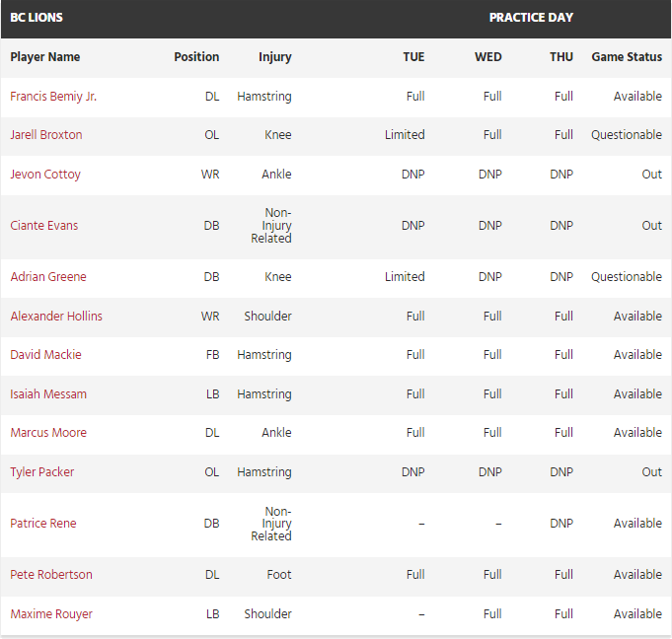Screen dimensions: 672x639
Task: Select Maxime Rouyer's Wednesday Full cell
Action: 492,614
